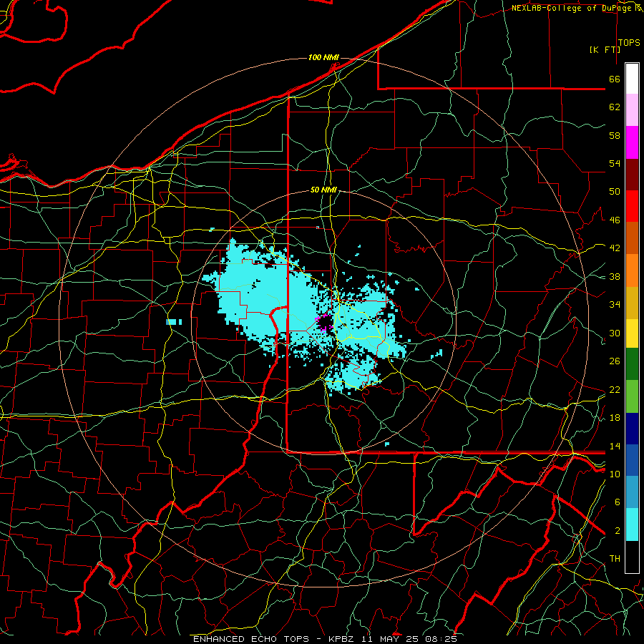The width and height of the screenshot is (644, 644).
Task: Click the legend value 26
Action: click(615, 361)
